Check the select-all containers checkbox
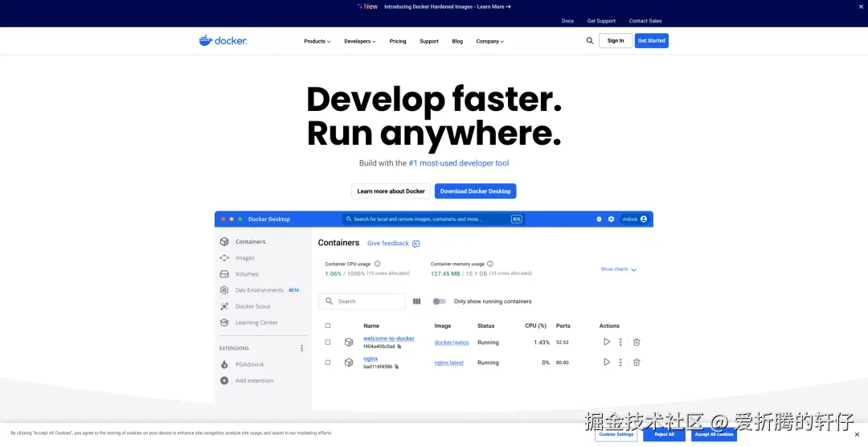The width and height of the screenshot is (868, 447). [x=328, y=326]
